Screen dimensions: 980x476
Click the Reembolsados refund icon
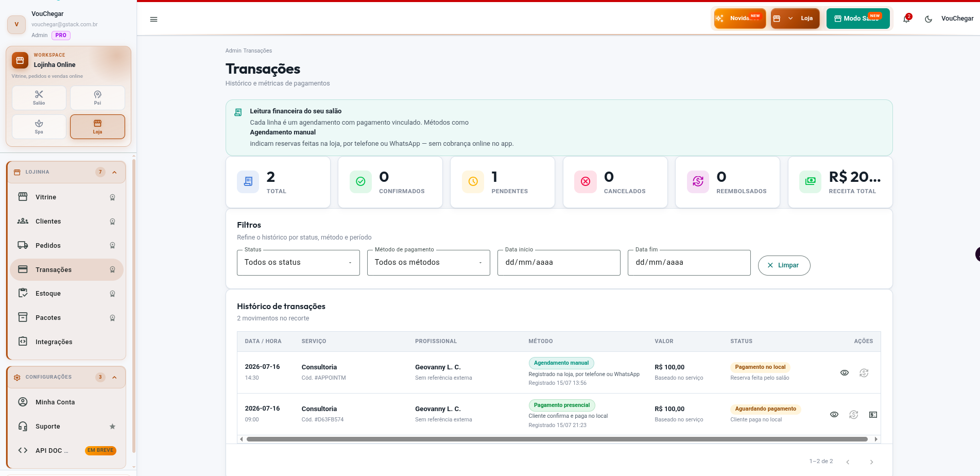tap(698, 181)
